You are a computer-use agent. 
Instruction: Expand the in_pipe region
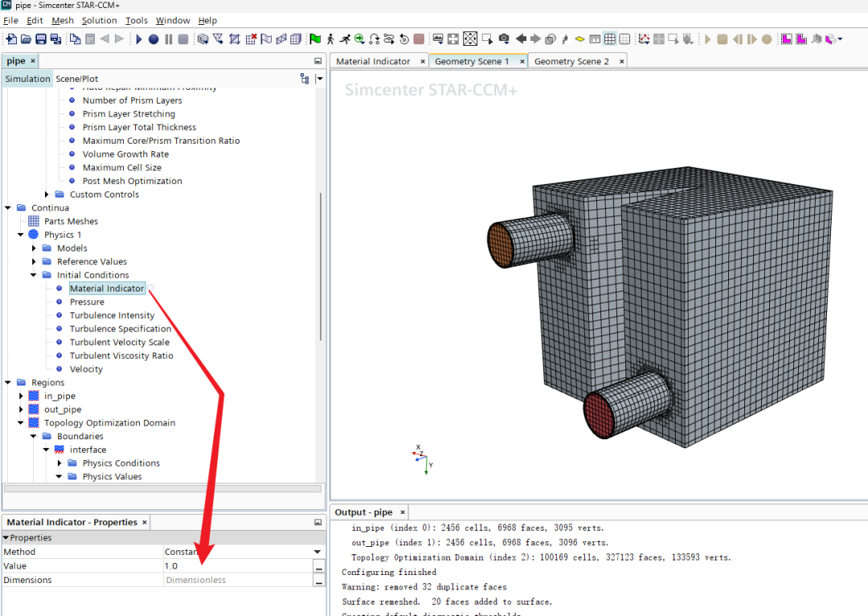click(21, 396)
